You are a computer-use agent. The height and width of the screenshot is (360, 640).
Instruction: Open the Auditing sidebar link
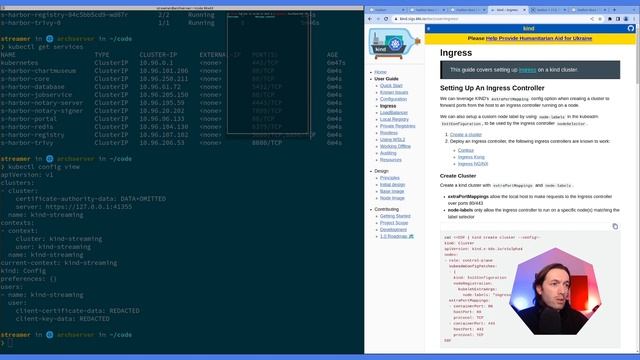pos(388,153)
